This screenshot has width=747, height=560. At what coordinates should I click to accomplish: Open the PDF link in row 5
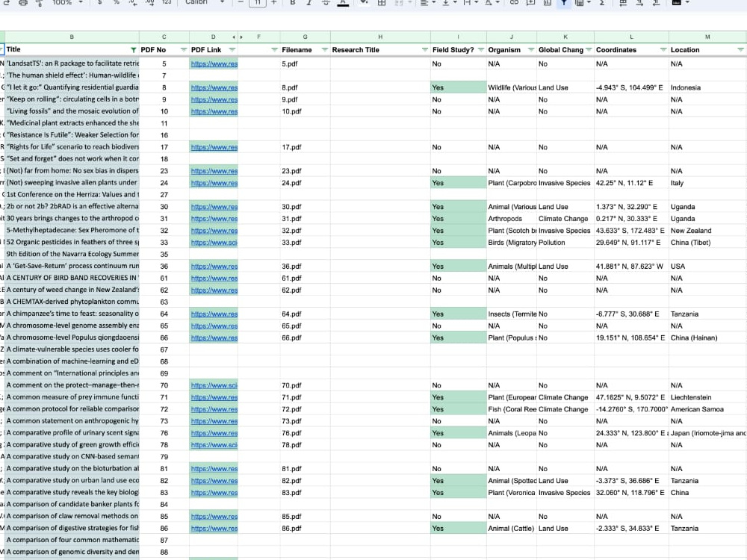[x=214, y=63]
